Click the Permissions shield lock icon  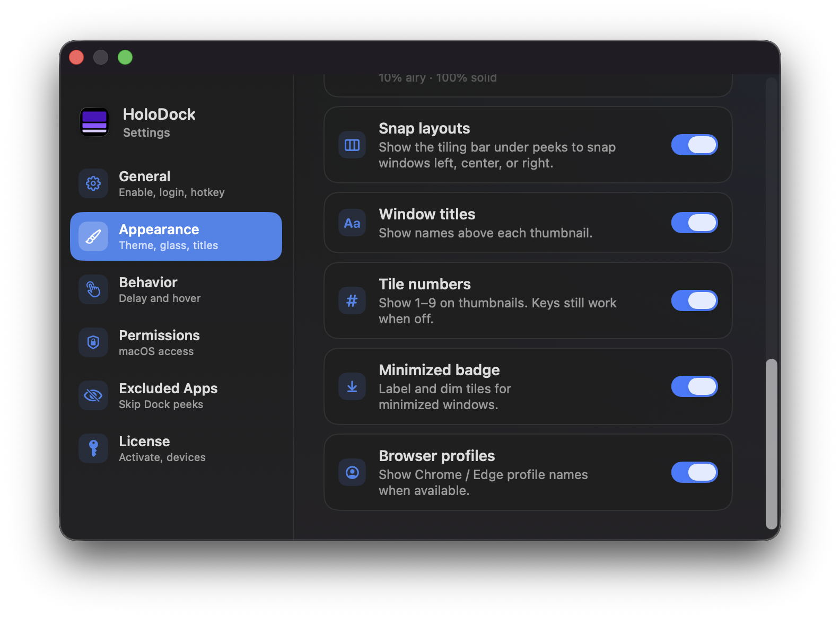(x=93, y=342)
